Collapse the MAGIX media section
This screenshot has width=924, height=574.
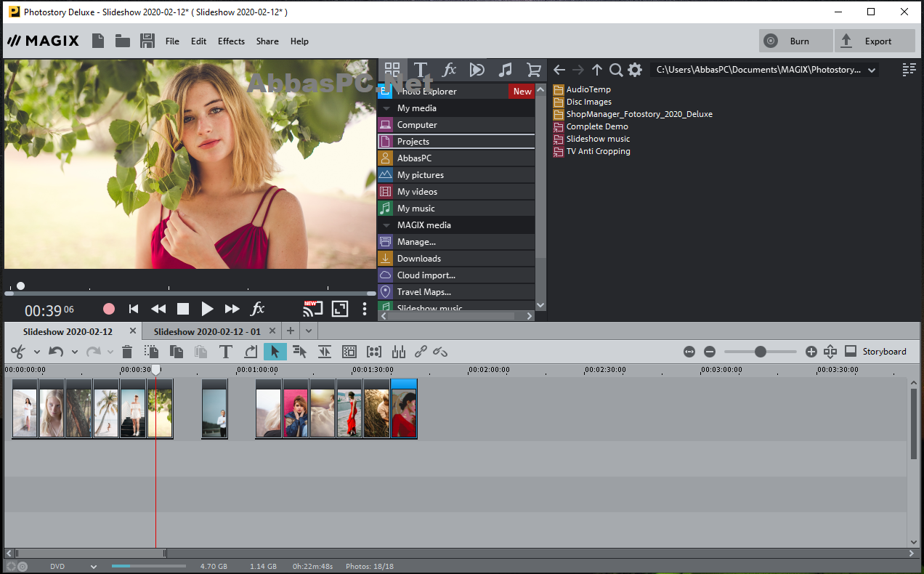click(x=386, y=225)
